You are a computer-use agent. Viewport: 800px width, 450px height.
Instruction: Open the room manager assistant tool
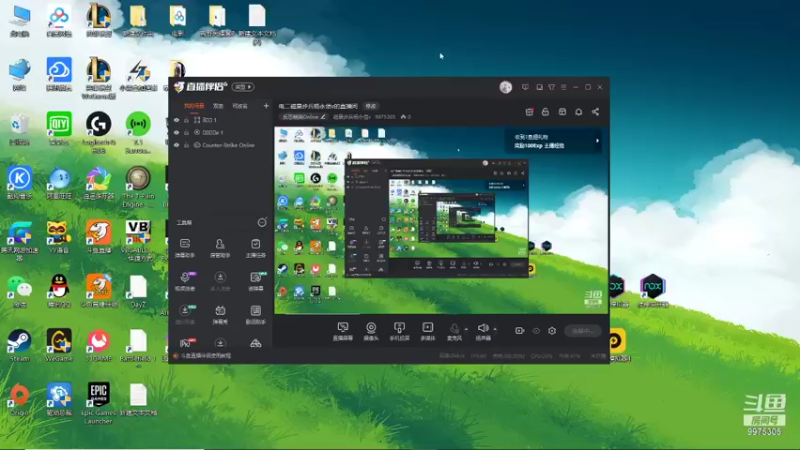point(220,247)
